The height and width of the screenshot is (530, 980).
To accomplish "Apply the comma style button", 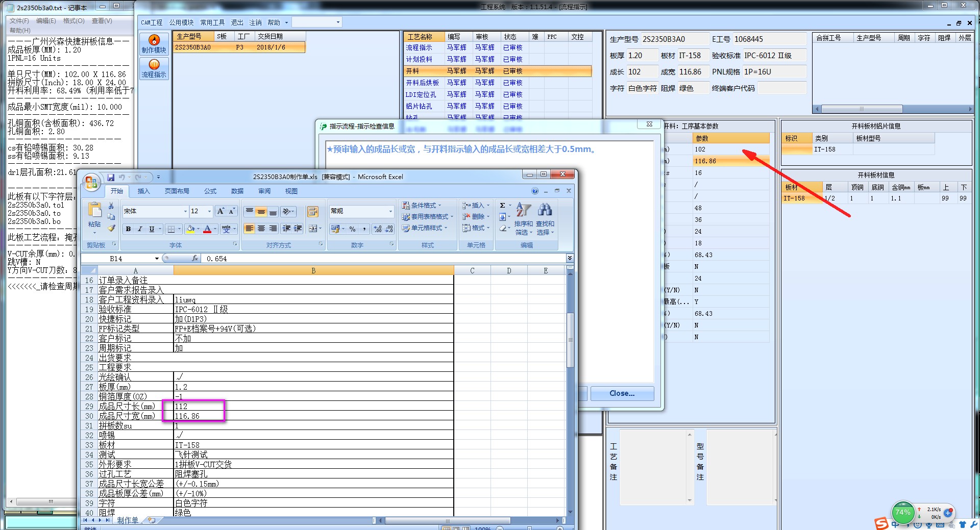I will click(x=364, y=229).
